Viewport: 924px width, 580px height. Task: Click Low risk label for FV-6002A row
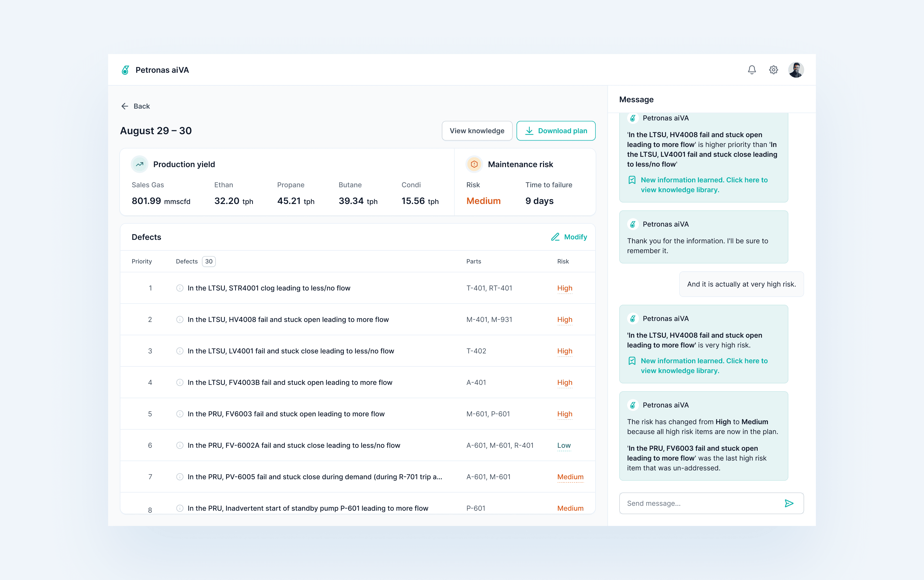pos(564,445)
